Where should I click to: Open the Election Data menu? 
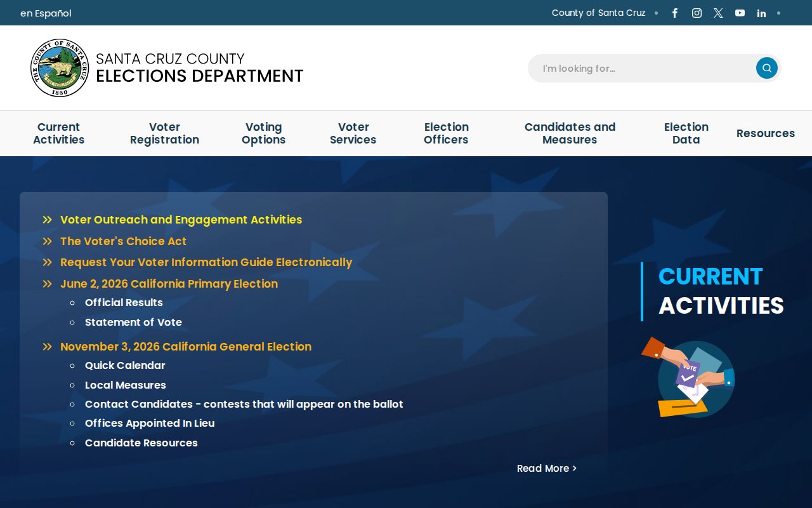(686, 133)
